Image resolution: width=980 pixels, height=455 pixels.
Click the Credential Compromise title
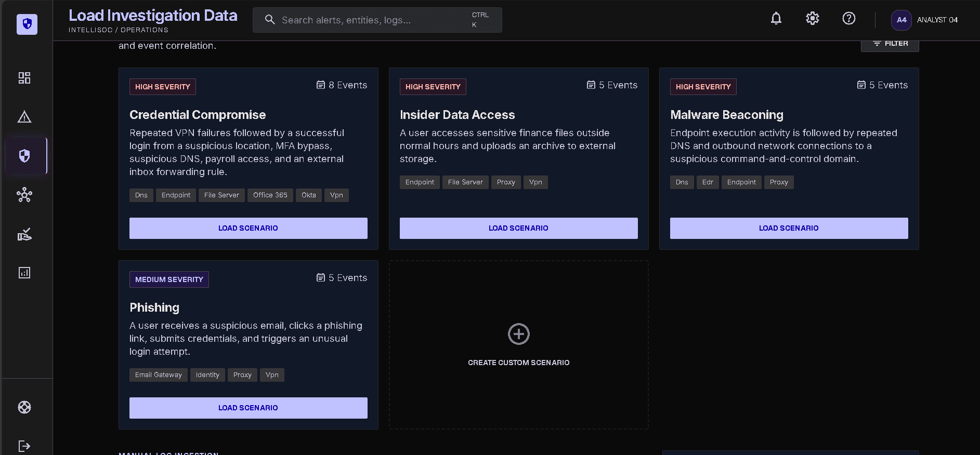198,115
